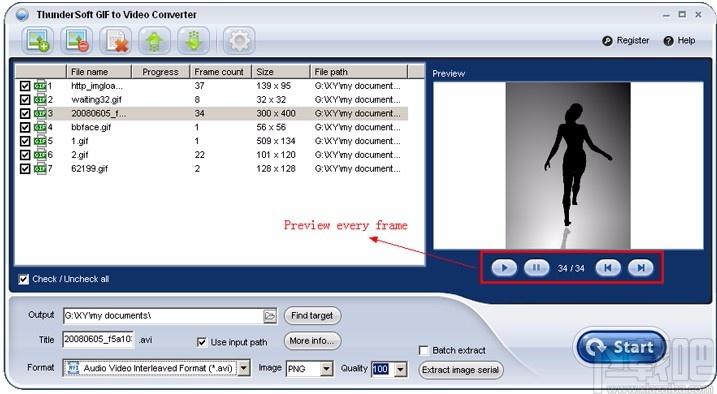Enable the Batch extract checkbox
This screenshot has width=717, height=394.
point(423,351)
